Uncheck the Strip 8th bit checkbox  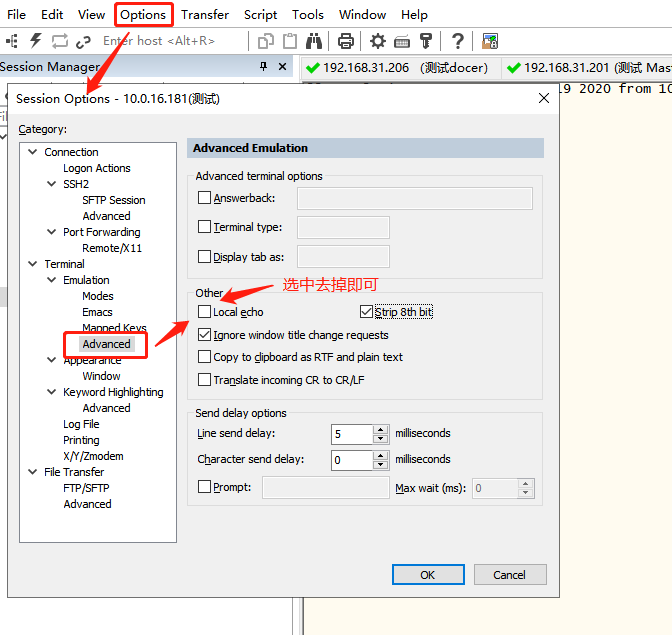[366, 312]
